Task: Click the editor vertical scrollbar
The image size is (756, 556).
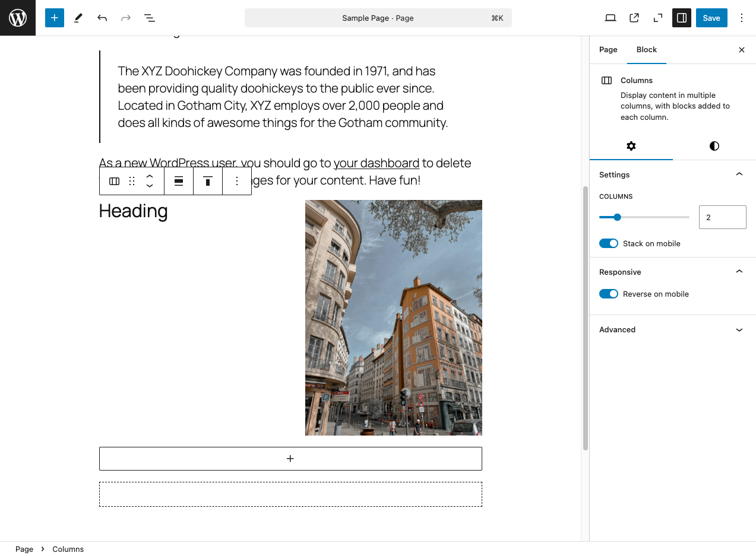Action: 586,317
